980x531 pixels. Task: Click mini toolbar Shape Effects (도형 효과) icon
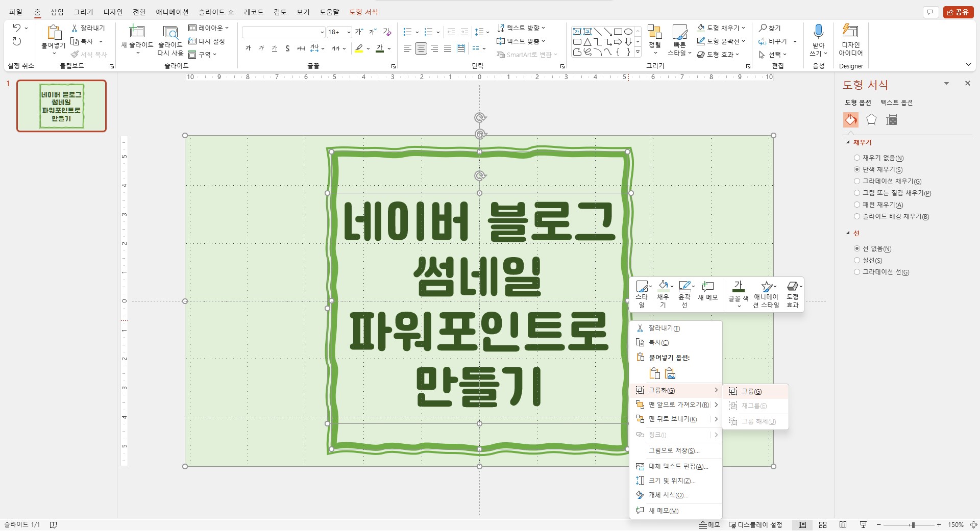pyautogui.click(x=792, y=286)
